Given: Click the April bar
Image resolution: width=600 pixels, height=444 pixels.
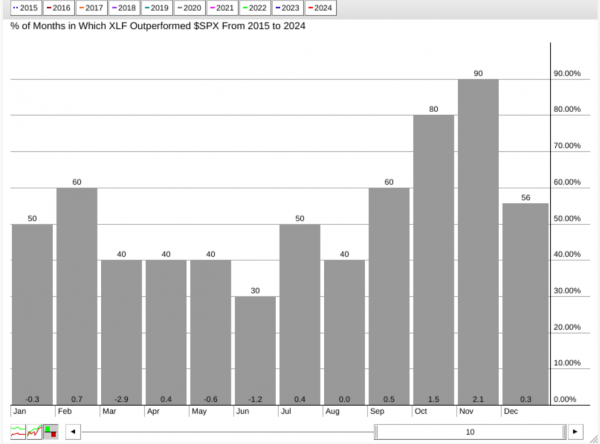Looking at the screenshot, I should [x=166, y=333].
